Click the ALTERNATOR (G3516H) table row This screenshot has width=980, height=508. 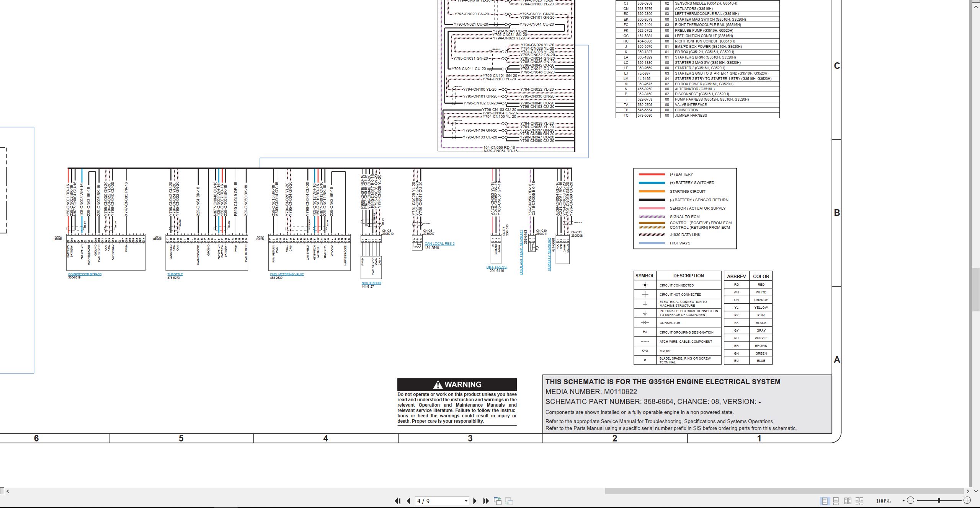click(x=697, y=89)
